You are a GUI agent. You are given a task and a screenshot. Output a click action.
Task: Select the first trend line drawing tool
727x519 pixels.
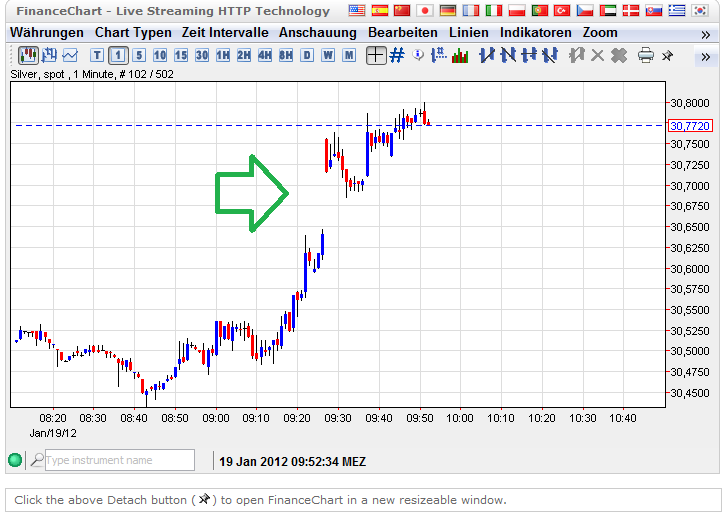pyautogui.click(x=487, y=56)
